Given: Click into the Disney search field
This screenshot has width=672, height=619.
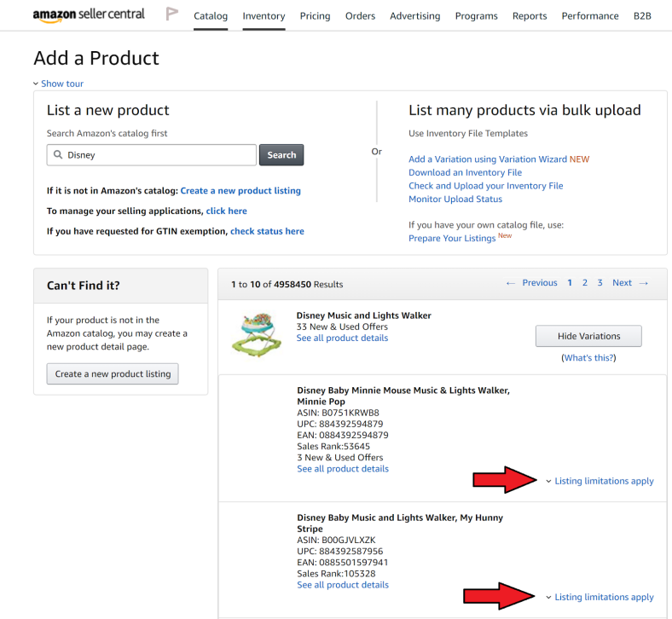Looking at the screenshot, I should [158, 155].
